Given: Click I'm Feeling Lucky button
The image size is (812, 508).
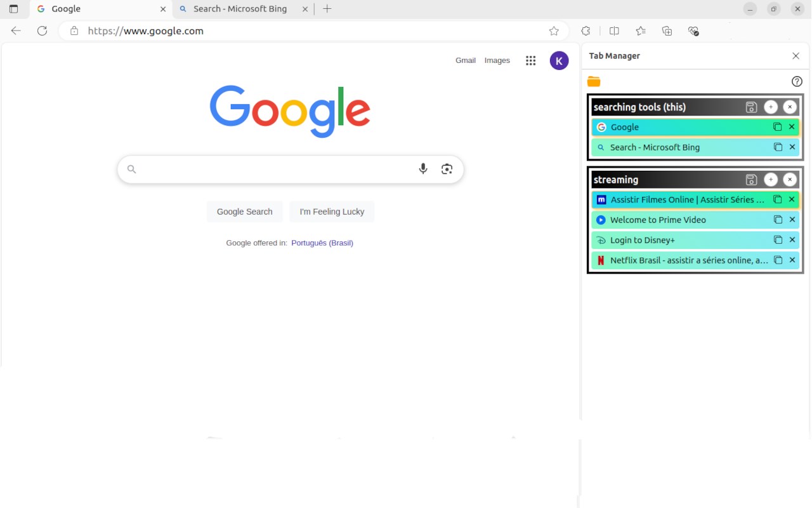Looking at the screenshot, I should pyautogui.click(x=332, y=211).
